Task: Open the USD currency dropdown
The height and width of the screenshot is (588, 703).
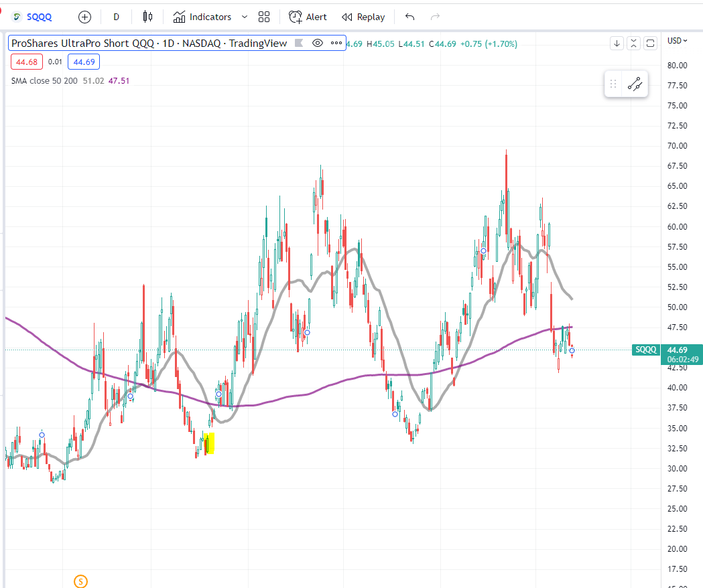Action: [x=677, y=41]
